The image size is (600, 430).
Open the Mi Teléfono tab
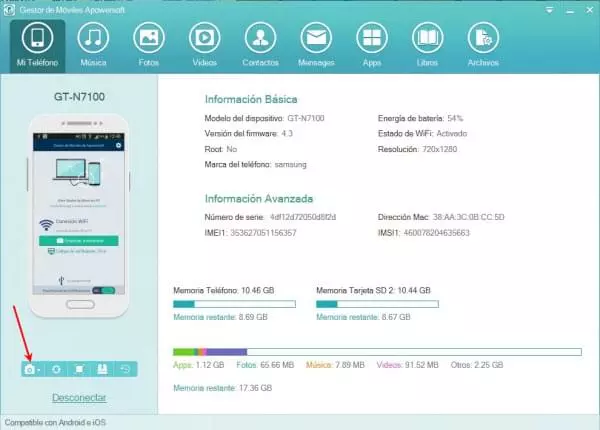point(38,46)
